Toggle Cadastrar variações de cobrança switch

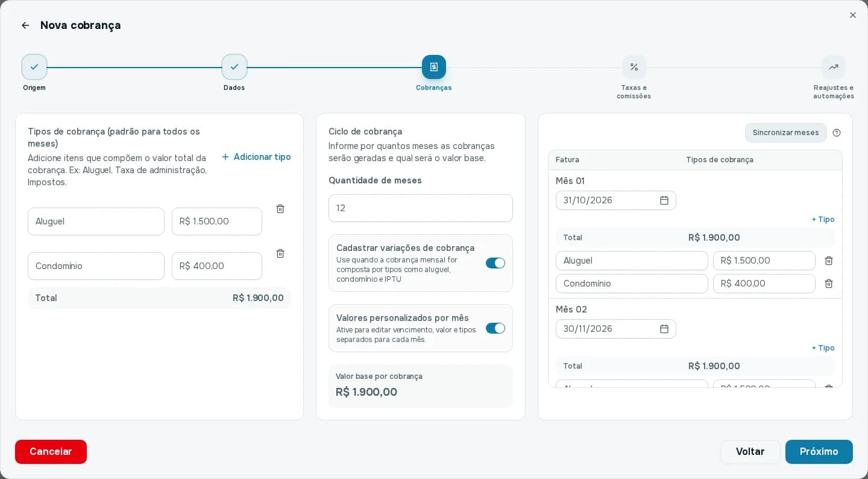click(x=495, y=263)
